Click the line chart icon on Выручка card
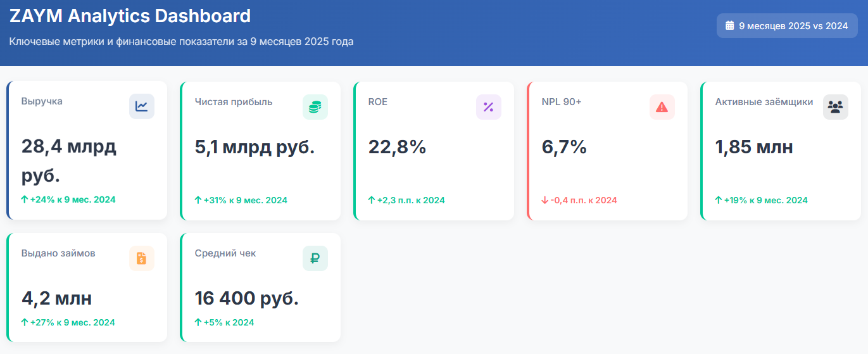 [x=142, y=106]
